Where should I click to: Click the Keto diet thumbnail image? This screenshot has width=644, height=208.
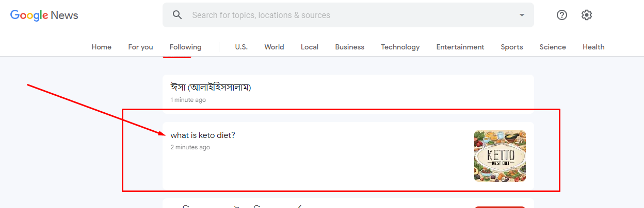coord(500,155)
